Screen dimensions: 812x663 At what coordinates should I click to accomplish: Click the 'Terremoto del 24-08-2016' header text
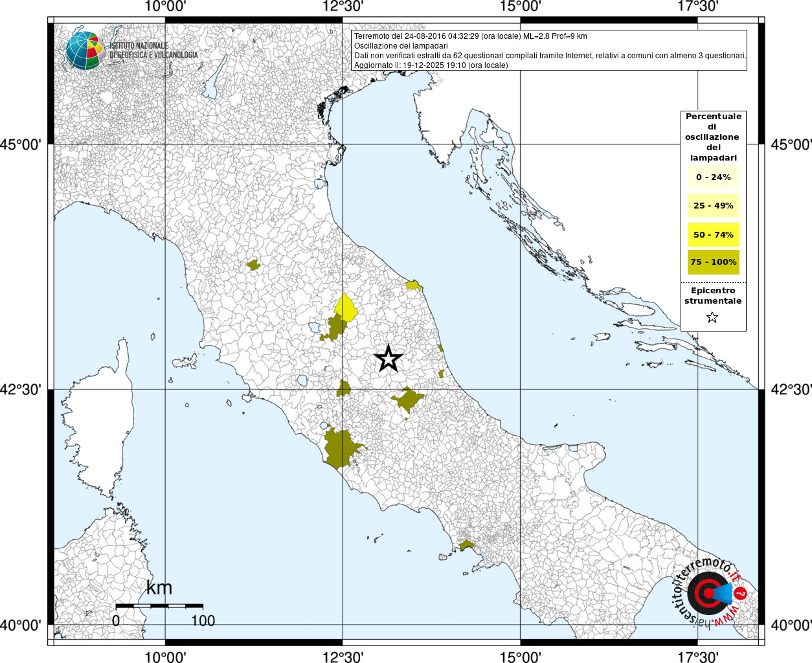coord(471,36)
